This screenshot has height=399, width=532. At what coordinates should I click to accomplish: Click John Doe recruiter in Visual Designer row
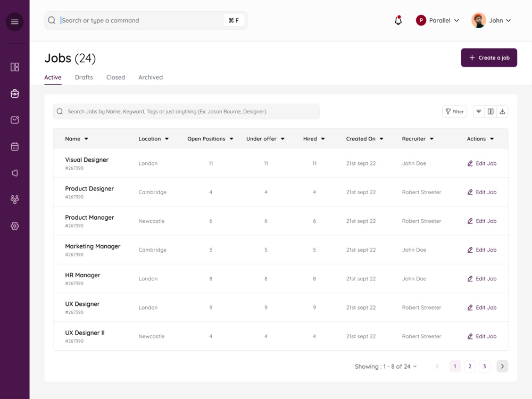(414, 163)
